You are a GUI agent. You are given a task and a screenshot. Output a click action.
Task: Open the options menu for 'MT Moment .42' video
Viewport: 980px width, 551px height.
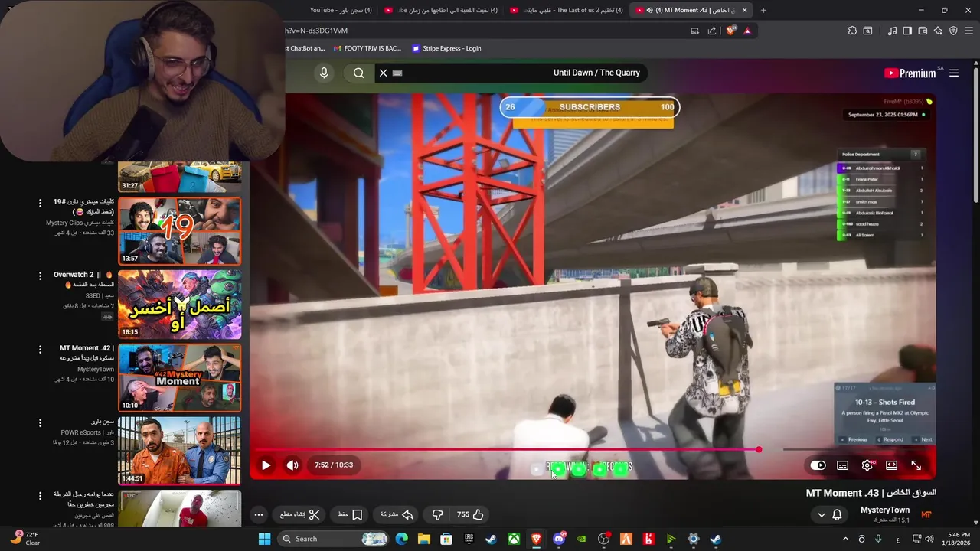(40, 349)
